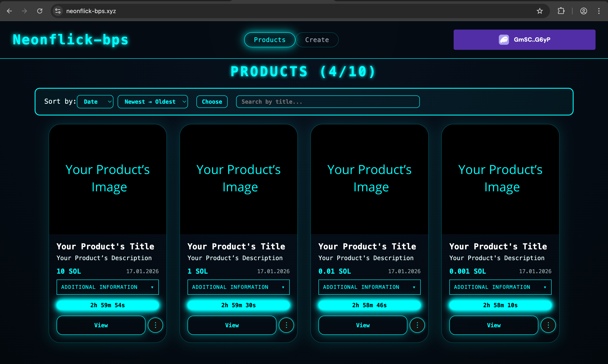
Task: Click the Phantom ghost icon on the wallet button
Action: pos(504,39)
